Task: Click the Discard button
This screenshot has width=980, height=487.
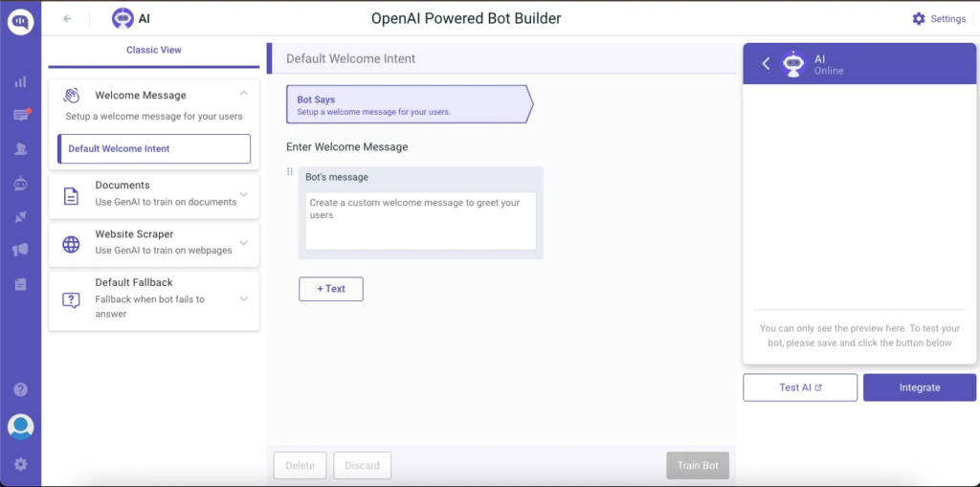Action: point(363,466)
